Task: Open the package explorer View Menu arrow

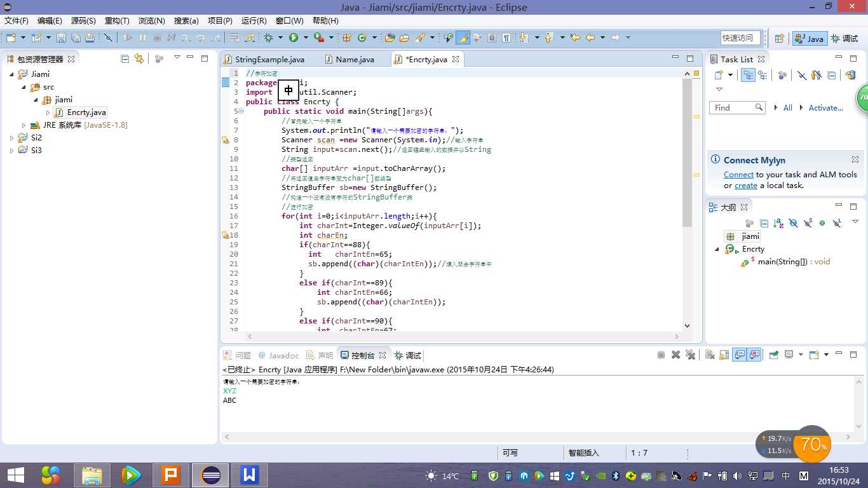Action: pyautogui.click(x=177, y=58)
